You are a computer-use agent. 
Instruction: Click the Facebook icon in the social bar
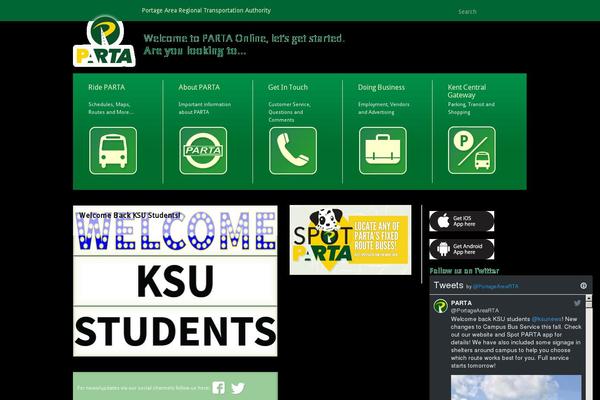coord(218,388)
